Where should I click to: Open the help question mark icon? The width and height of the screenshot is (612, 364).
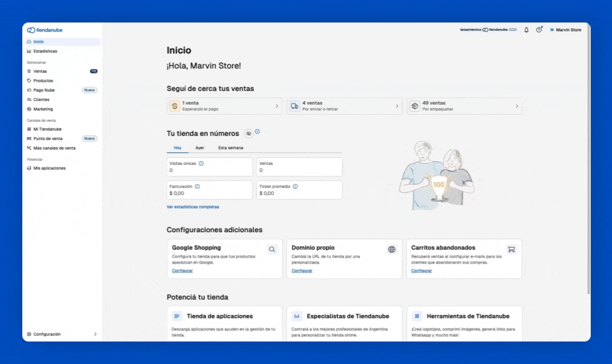coord(539,30)
